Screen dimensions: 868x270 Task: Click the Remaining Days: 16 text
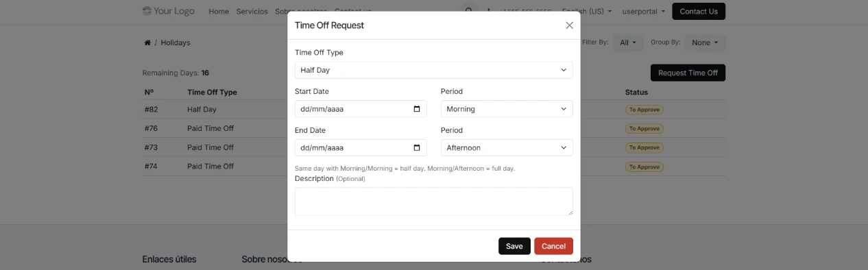(176, 73)
